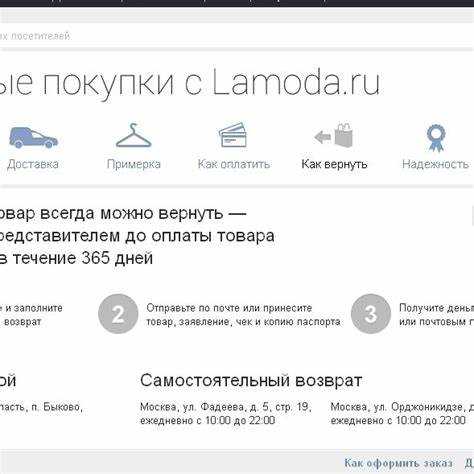Click the Lamoda.ru headline text
Image resolution: width=474 pixels, height=474 pixels.
point(296,82)
